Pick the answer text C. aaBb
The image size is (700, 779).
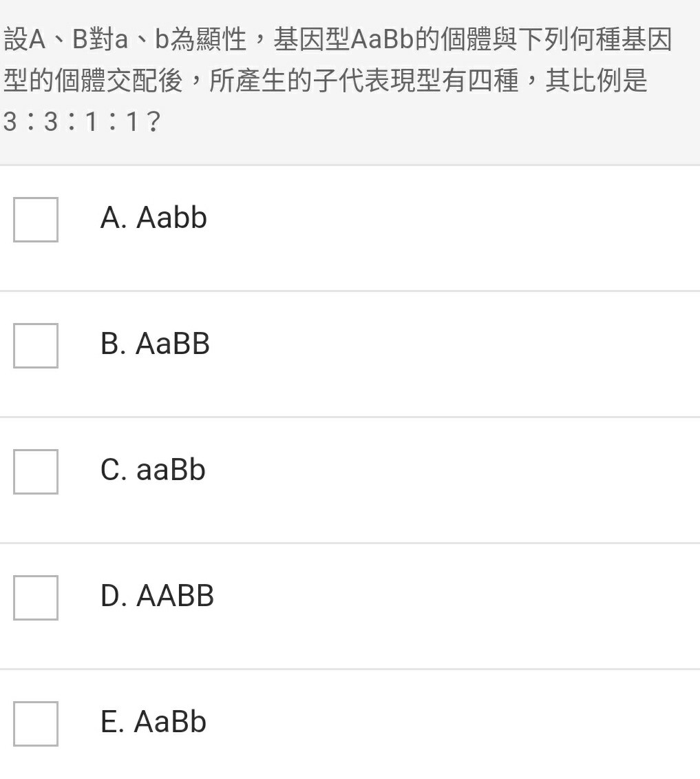(153, 470)
